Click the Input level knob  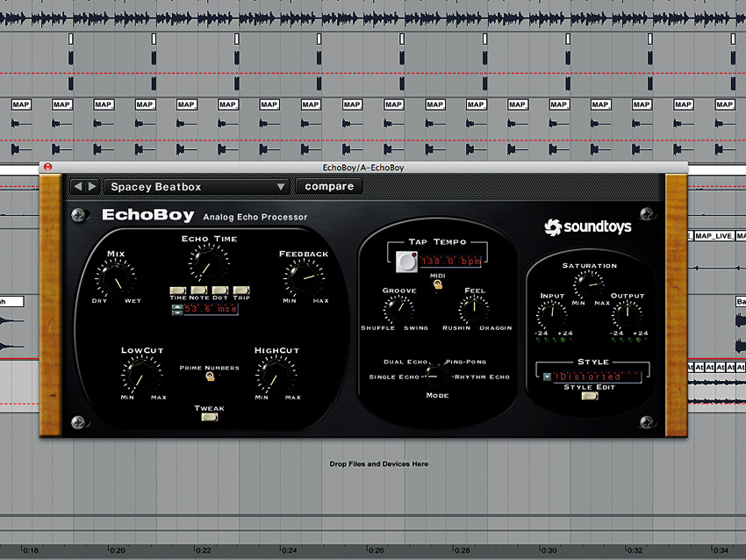(551, 315)
